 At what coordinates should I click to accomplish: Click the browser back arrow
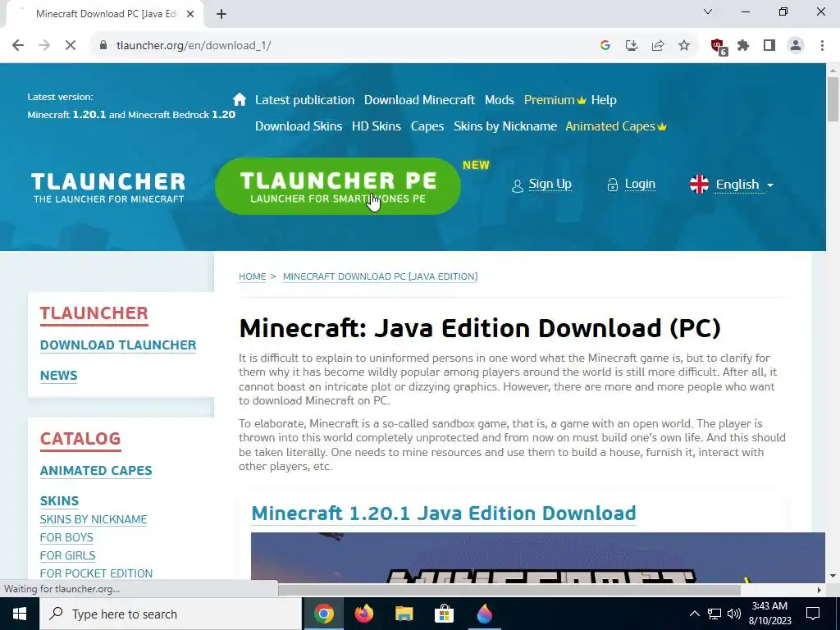[x=18, y=46]
